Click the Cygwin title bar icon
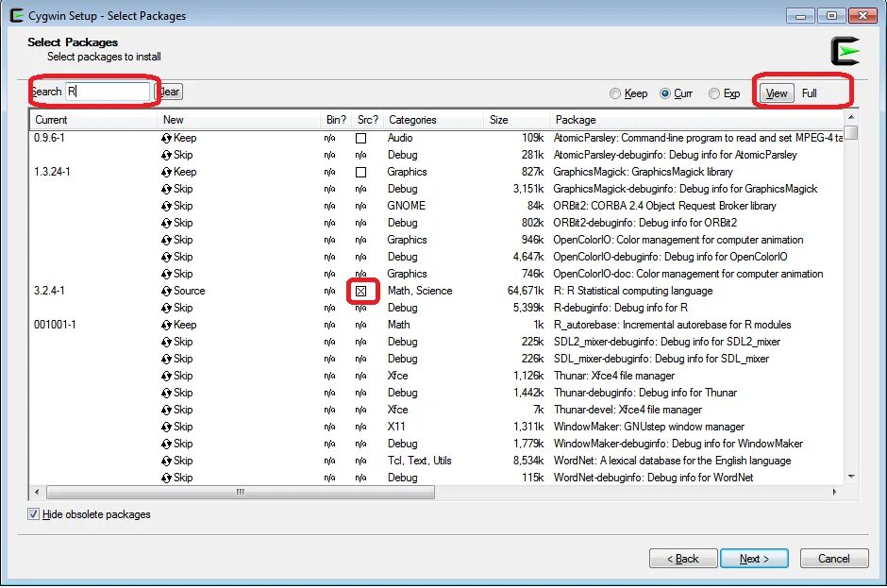This screenshot has height=588, width=887. click(x=17, y=15)
